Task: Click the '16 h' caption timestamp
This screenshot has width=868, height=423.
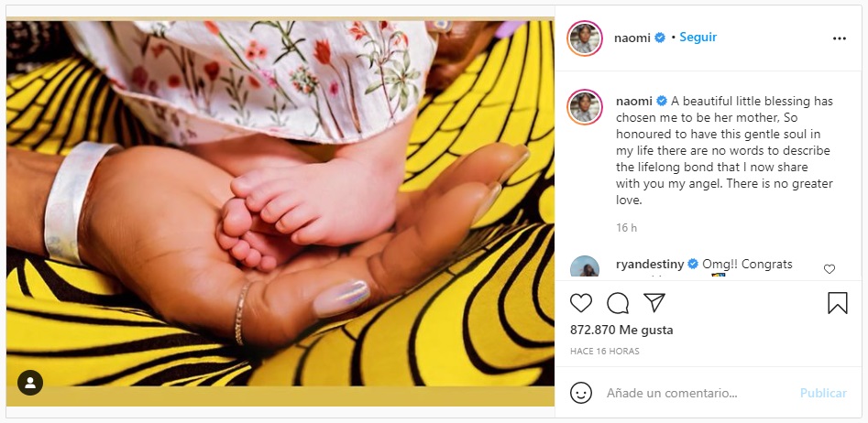Action: (626, 228)
